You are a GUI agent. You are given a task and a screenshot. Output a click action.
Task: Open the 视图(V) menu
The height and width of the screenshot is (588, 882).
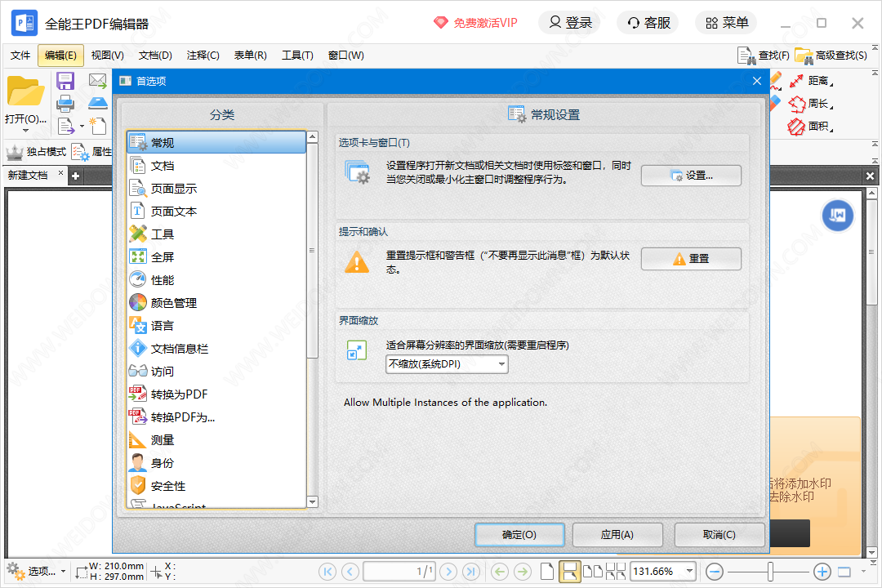click(108, 56)
